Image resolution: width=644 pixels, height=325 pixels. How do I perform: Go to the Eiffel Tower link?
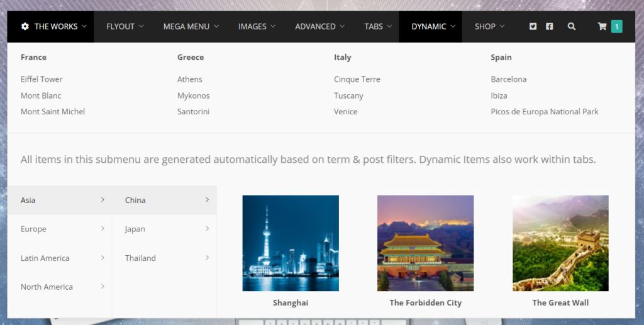[42, 79]
